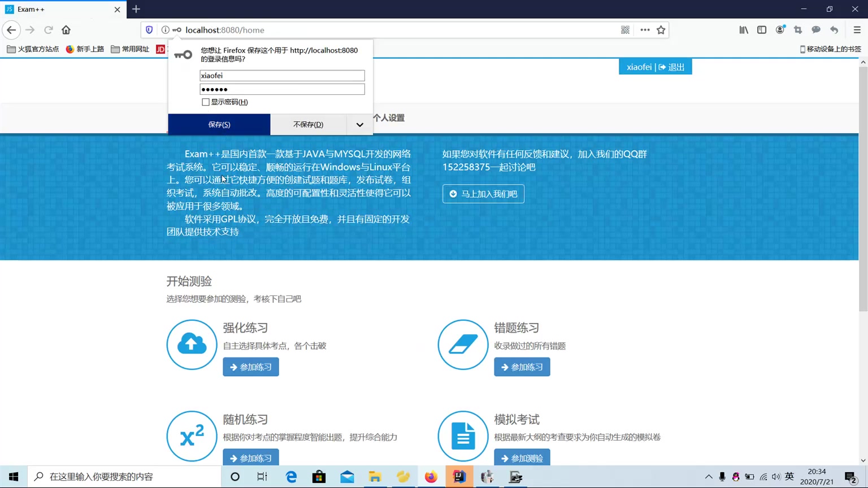Image resolution: width=868 pixels, height=488 pixels.
Task: Click 参加测验 under 模拟考试
Action: click(522, 458)
